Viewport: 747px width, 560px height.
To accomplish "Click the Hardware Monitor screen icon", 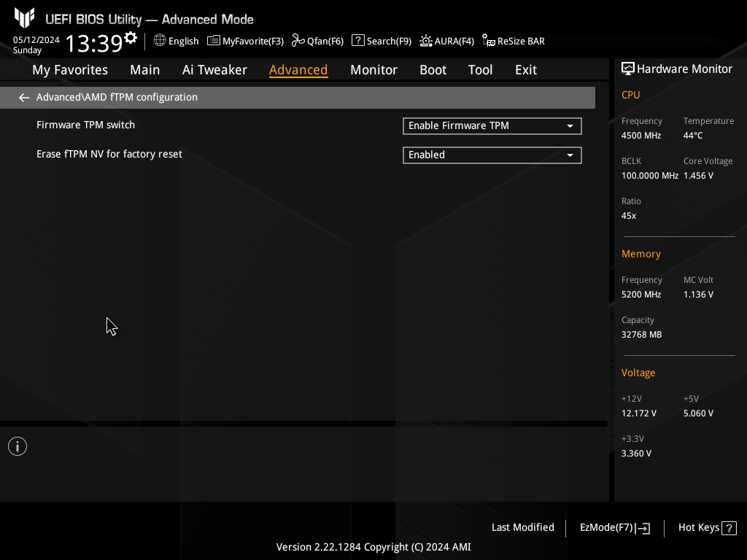I will 628,69.
